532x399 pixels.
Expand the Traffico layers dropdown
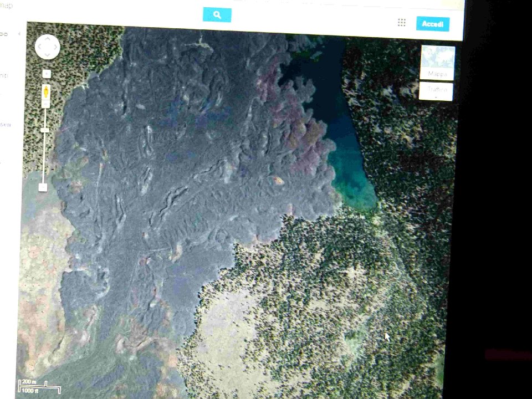(x=436, y=91)
